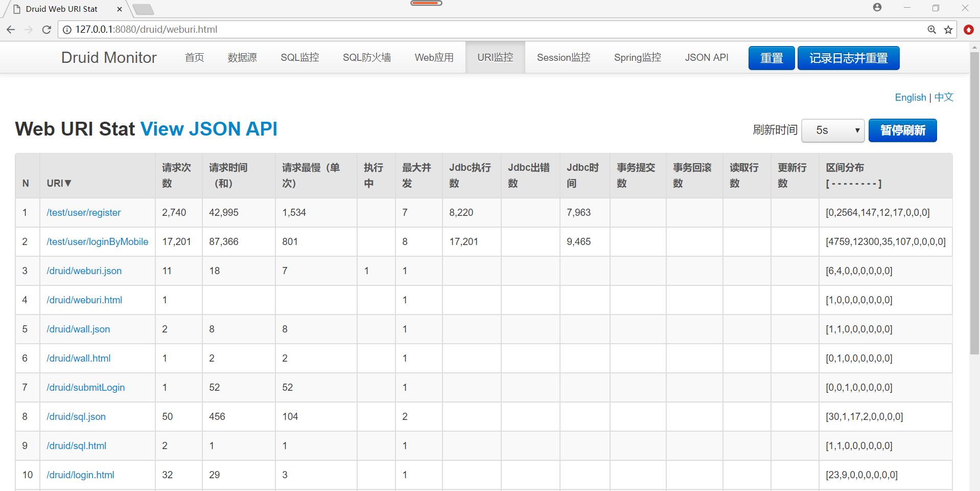This screenshot has width=980, height=491.
Task: Click the red extension icon
Action: click(x=969, y=30)
